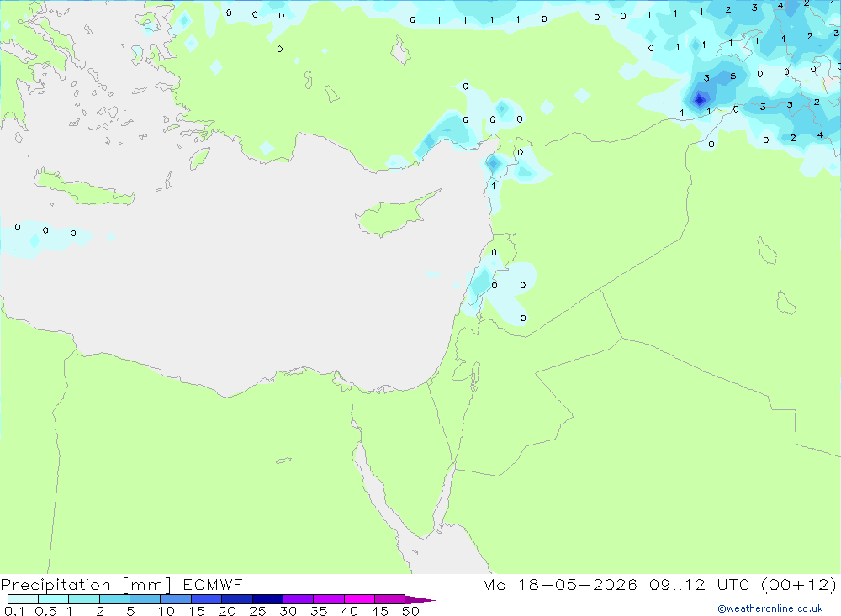Select the legend swatch between 25 and 30
This screenshot has height=616, width=841.
267,599
